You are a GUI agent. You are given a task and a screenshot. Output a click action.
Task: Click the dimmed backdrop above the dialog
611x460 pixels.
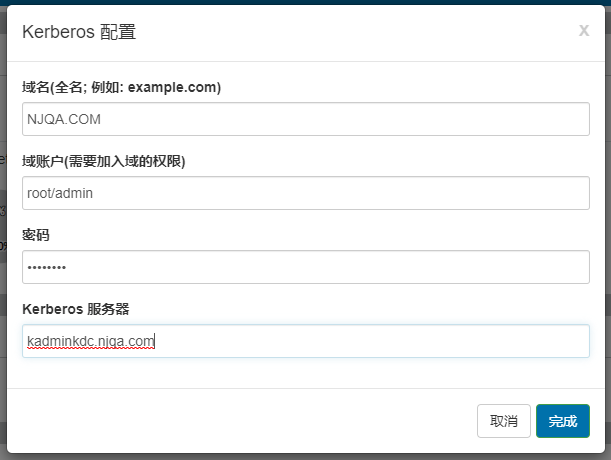point(300,2)
